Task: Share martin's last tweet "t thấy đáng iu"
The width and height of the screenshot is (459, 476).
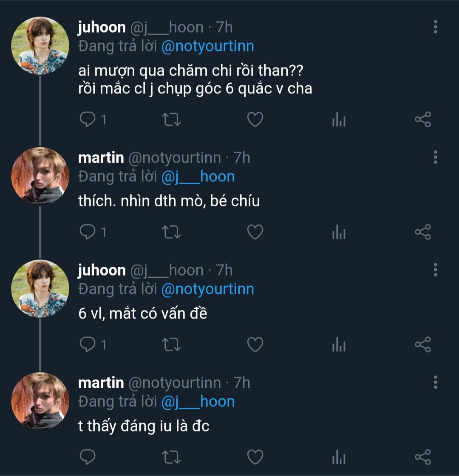Action: (423, 457)
